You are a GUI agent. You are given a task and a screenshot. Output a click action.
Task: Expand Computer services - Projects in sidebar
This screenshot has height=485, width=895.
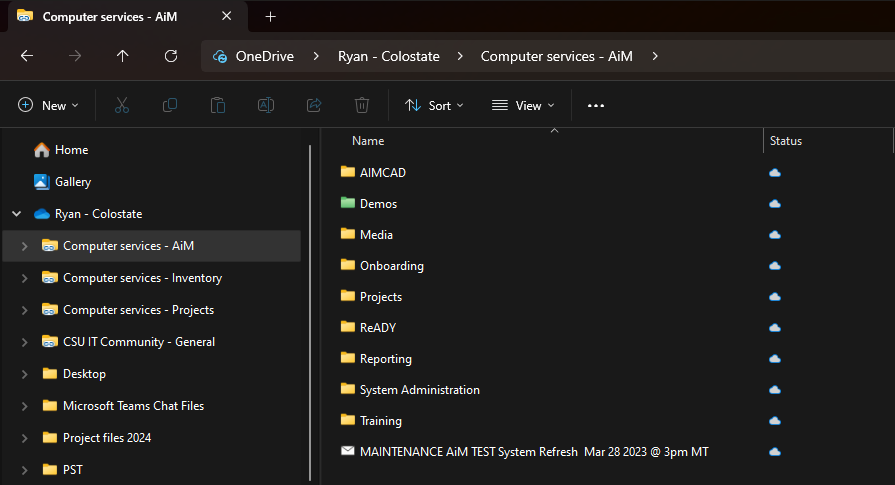[x=24, y=310]
